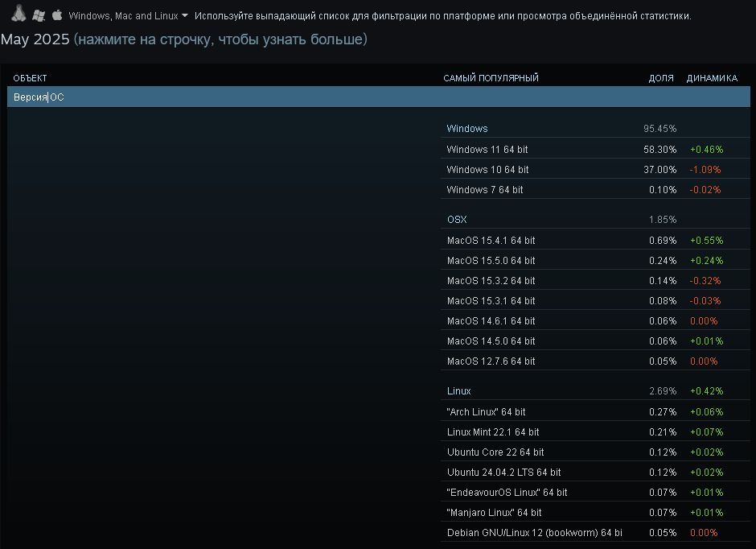Click the 0.27% Arch Linux share value
This screenshot has height=549, width=756.
[x=663, y=411]
